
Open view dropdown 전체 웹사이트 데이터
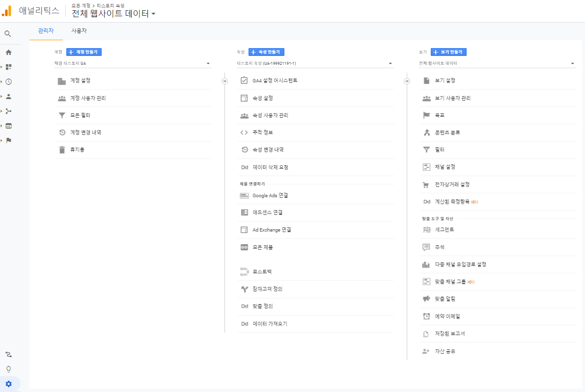tap(498, 63)
